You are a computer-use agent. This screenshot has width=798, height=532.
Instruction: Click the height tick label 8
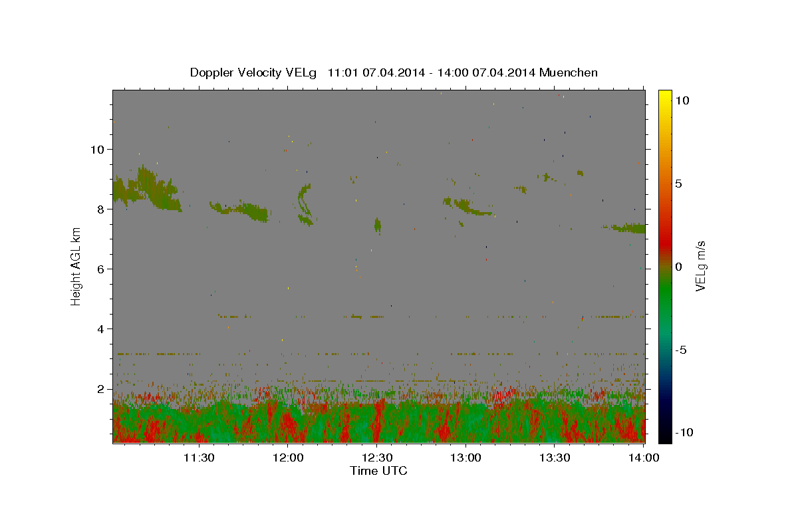point(100,209)
